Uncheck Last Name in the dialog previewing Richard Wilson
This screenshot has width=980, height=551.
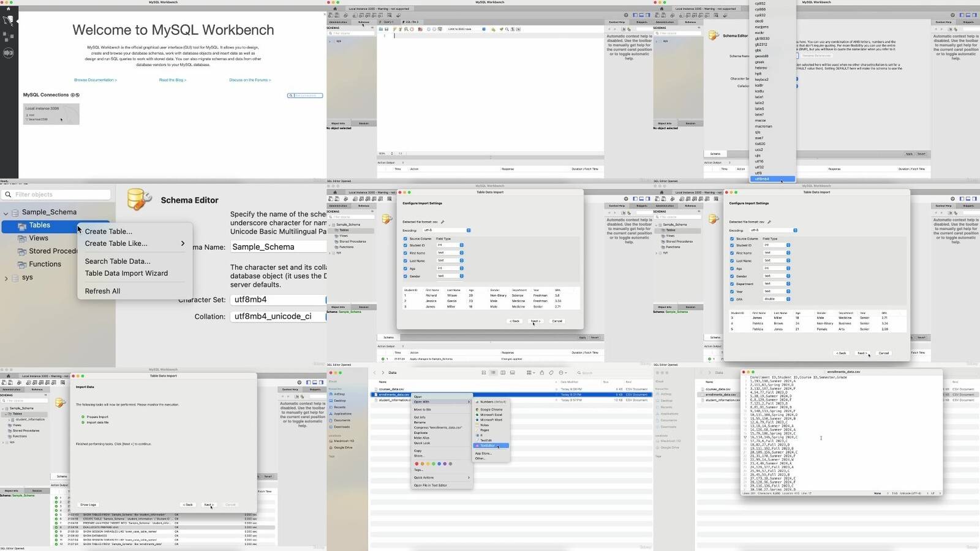point(405,260)
